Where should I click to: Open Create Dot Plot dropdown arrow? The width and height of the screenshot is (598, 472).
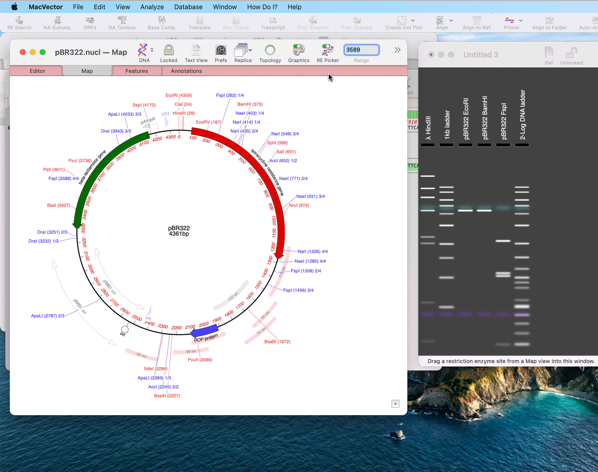[413, 20]
